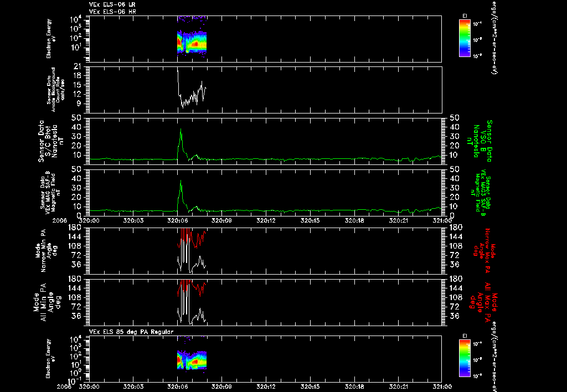
Task: Click '320:12' on the middle time axis
Action: pyautogui.click(x=266, y=220)
